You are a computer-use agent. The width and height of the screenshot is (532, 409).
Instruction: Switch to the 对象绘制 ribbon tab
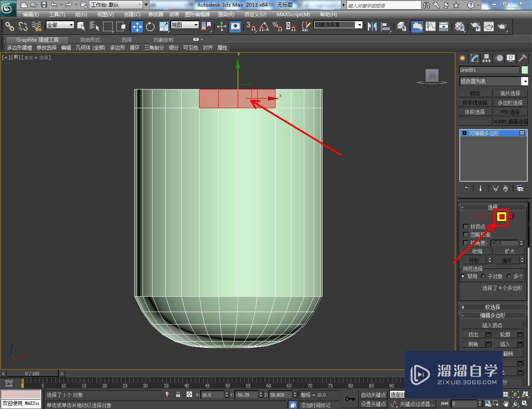click(163, 40)
